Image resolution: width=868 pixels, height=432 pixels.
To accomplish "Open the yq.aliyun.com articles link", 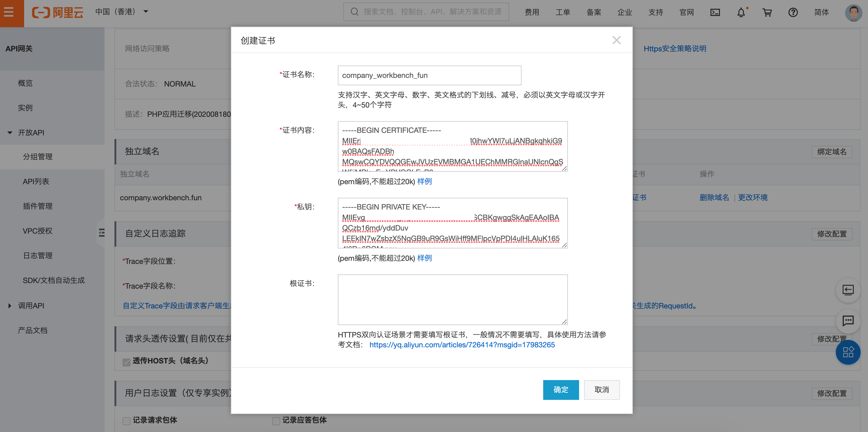I will (x=462, y=345).
